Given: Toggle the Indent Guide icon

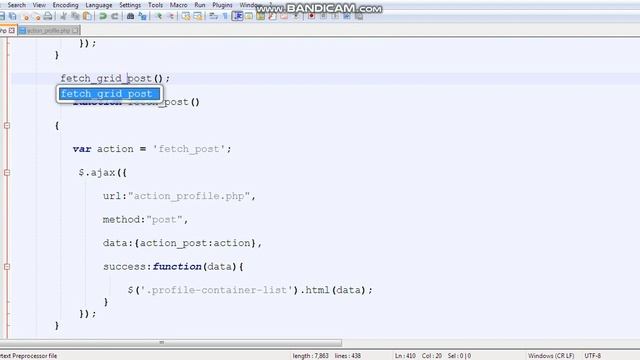Looking at the screenshot, I should pyautogui.click(x=238, y=16).
